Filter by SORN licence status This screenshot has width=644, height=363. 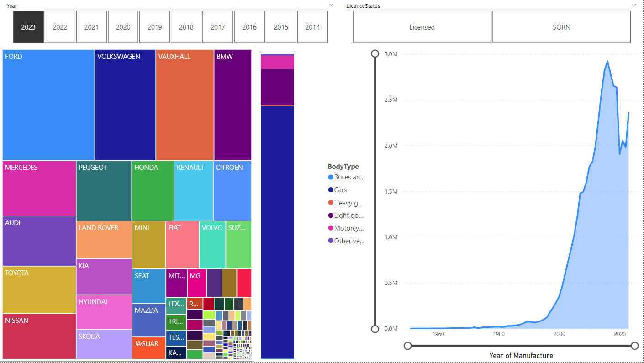(561, 27)
